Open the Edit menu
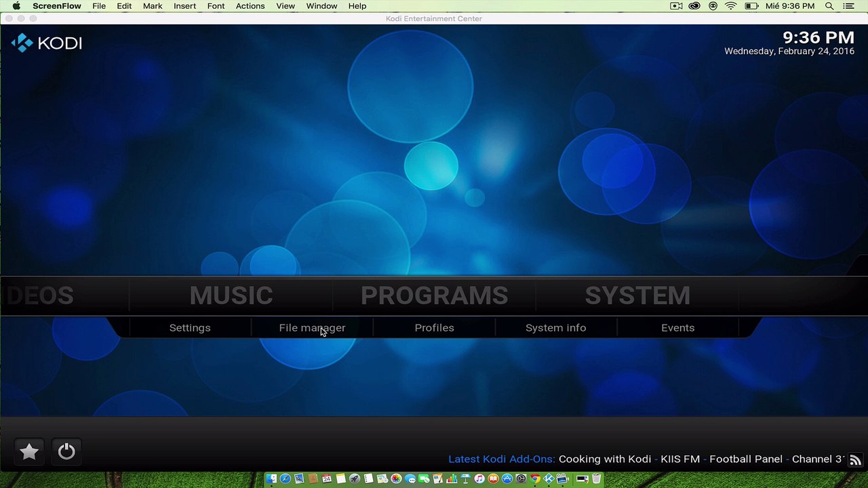868x488 pixels. (x=124, y=6)
